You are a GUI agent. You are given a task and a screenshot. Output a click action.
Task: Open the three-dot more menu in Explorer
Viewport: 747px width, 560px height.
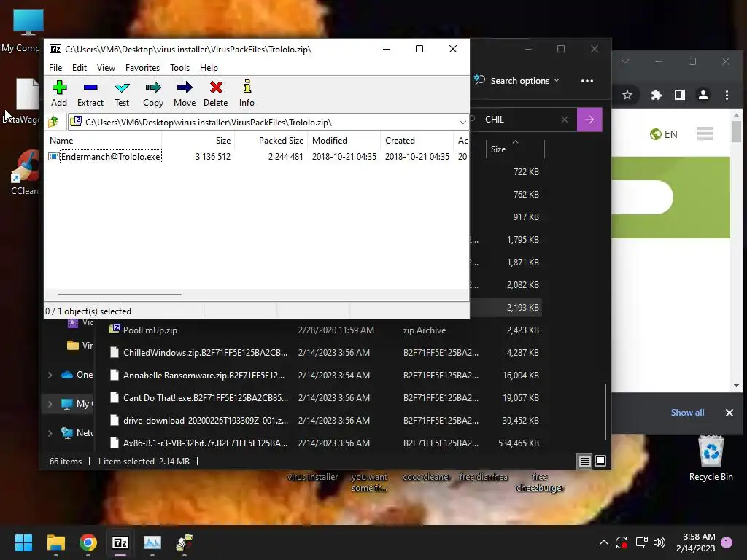point(587,81)
